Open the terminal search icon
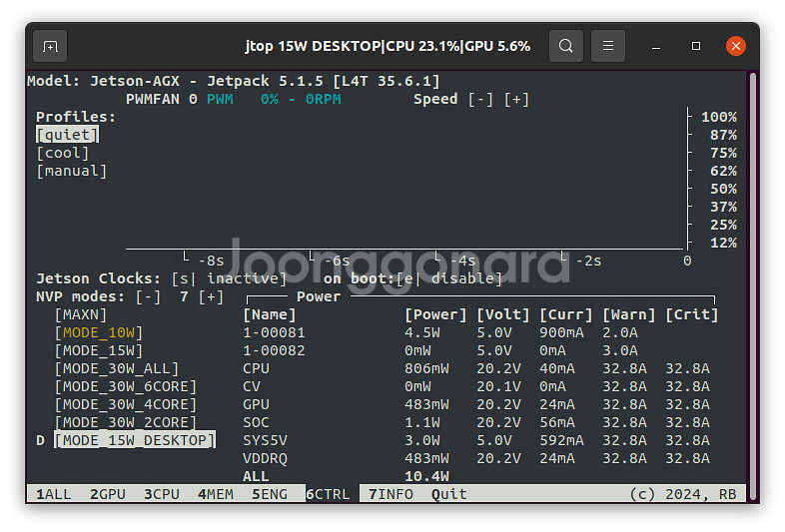The image size is (785, 532). point(565,46)
